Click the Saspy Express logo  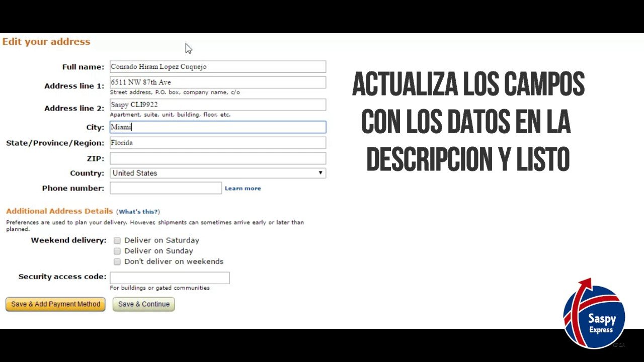pos(594,314)
